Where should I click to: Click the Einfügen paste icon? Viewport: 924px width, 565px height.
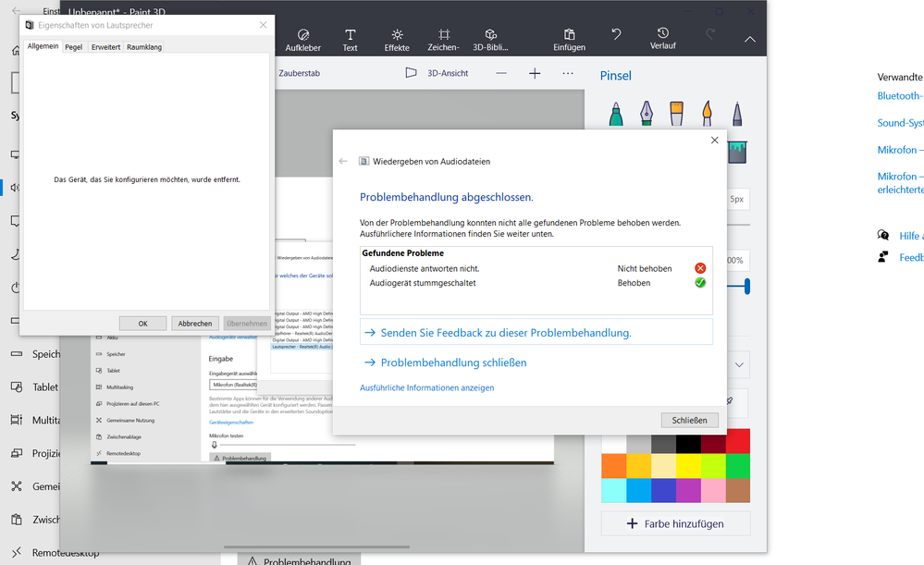(x=569, y=39)
